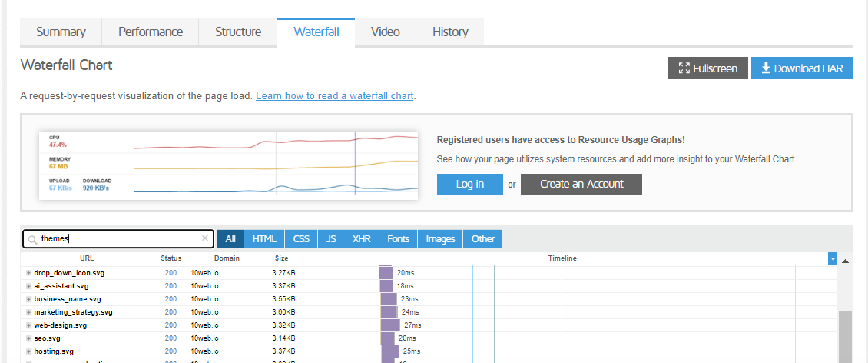Go to the Video tab
The height and width of the screenshot is (363, 868).
(x=386, y=32)
